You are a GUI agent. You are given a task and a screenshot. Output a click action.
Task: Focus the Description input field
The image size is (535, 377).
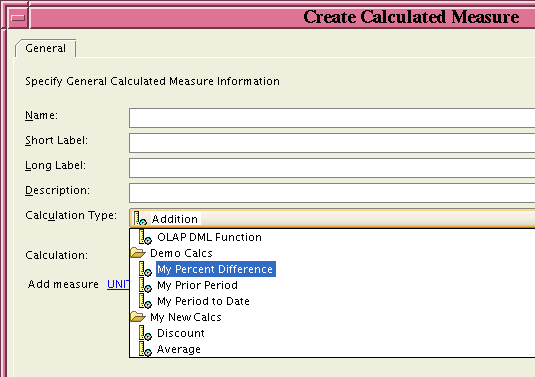click(x=332, y=193)
